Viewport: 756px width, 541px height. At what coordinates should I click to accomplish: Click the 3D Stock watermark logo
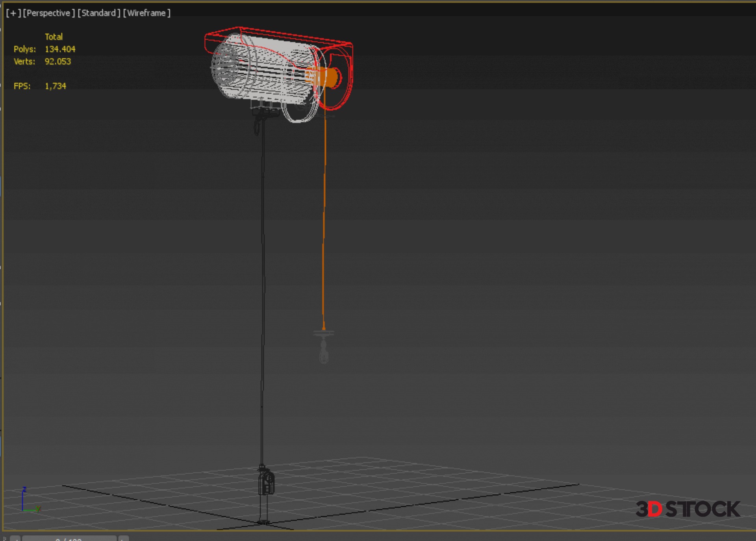pyautogui.click(x=687, y=509)
